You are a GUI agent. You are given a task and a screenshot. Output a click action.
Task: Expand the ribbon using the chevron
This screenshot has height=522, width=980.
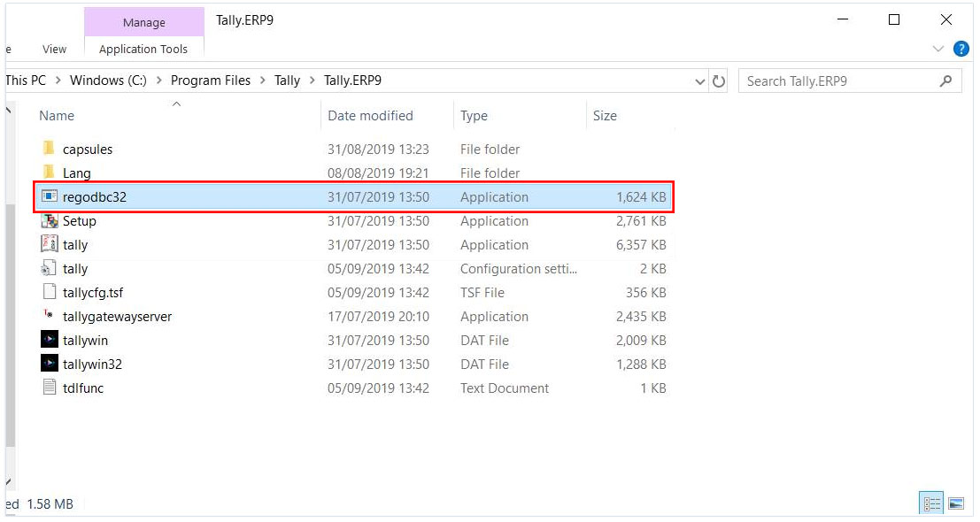click(938, 49)
